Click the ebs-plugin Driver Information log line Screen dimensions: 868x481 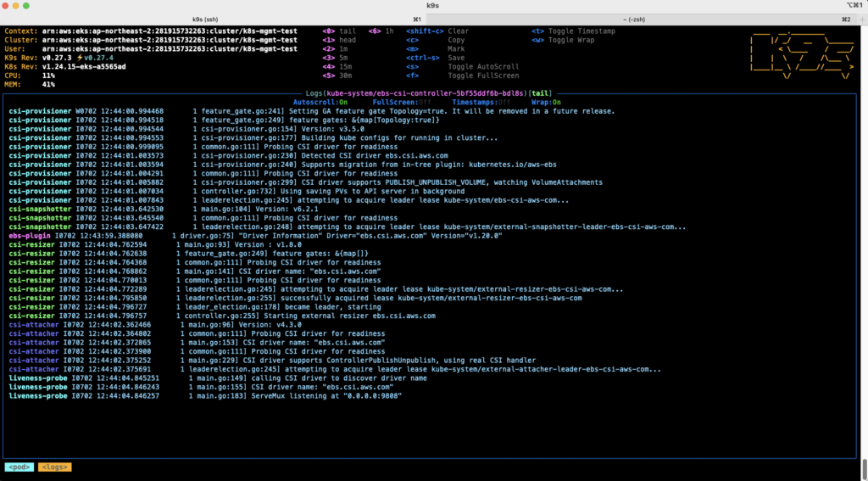pyautogui.click(x=256, y=236)
